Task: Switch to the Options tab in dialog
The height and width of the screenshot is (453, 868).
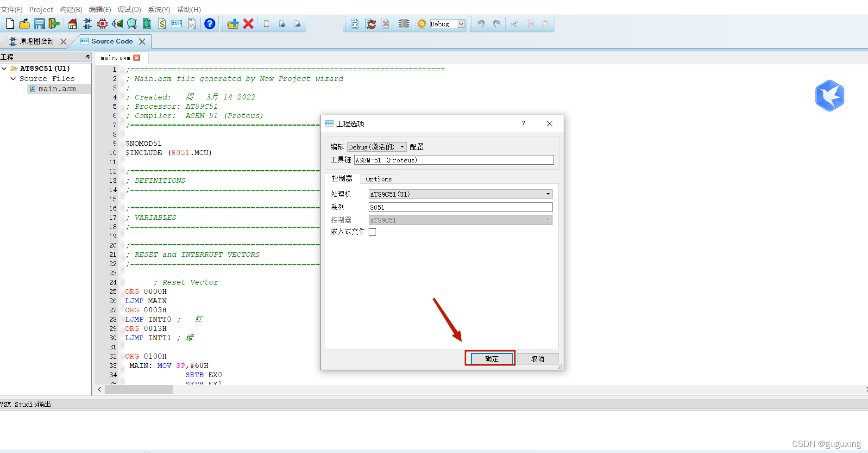Action: (x=379, y=179)
